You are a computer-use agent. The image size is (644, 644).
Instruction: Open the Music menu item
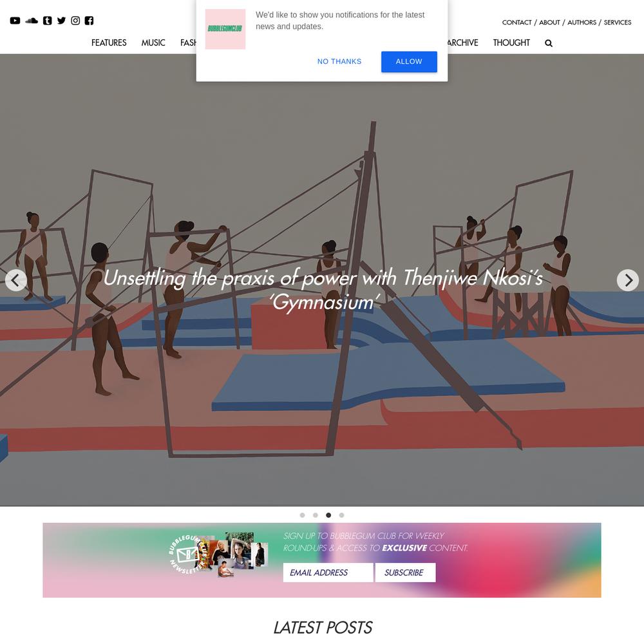pos(153,43)
